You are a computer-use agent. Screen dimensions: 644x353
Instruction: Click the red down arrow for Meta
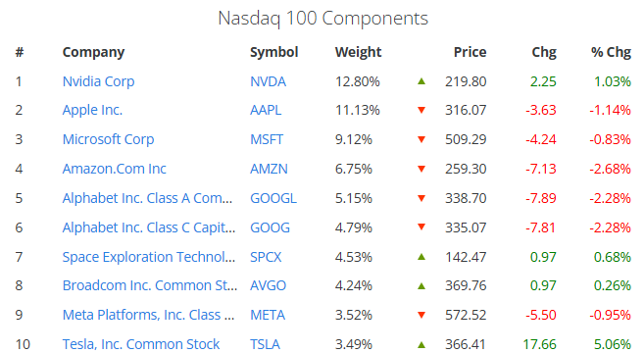(x=421, y=315)
